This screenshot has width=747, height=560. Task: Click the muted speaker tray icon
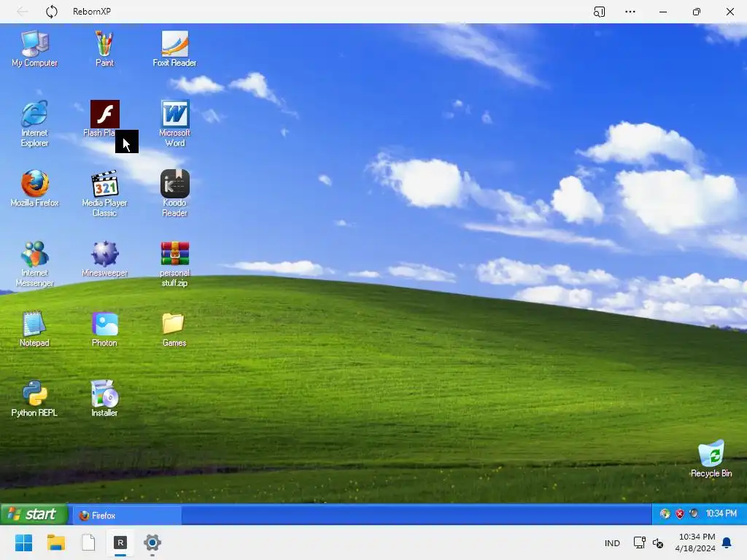658,542
